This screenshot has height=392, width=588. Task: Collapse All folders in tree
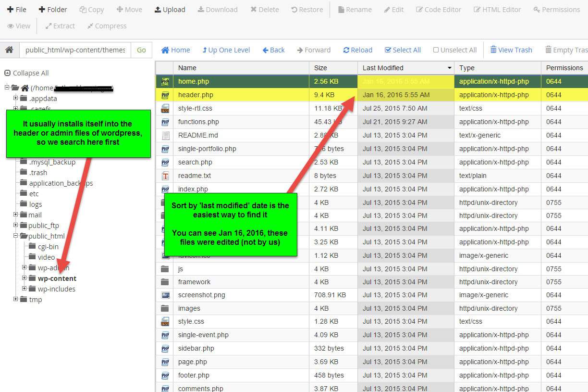pyautogui.click(x=26, y=73)
